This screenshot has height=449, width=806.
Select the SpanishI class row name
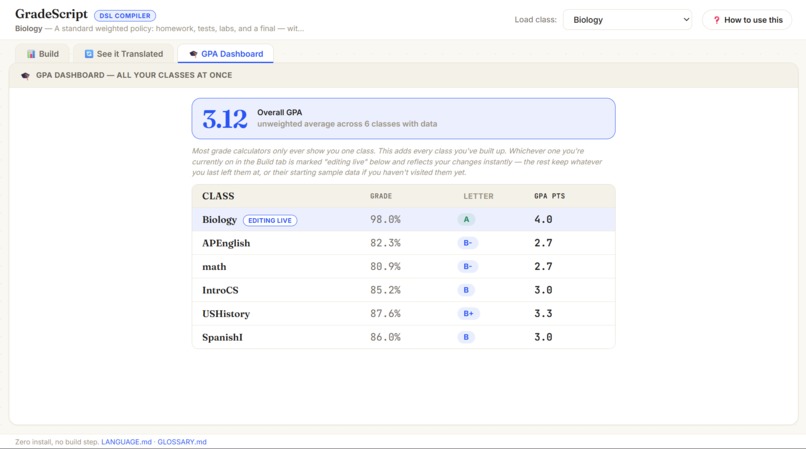223,337
